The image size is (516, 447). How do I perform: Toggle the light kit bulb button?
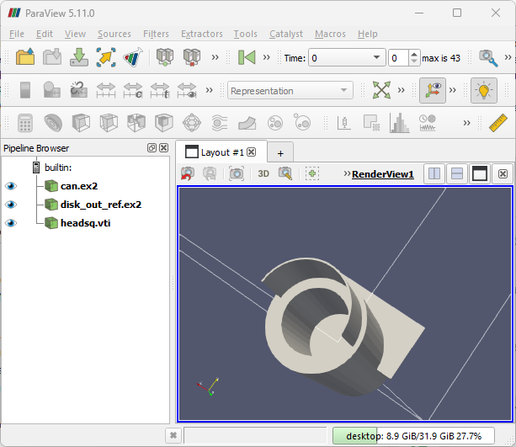[484, 90]
